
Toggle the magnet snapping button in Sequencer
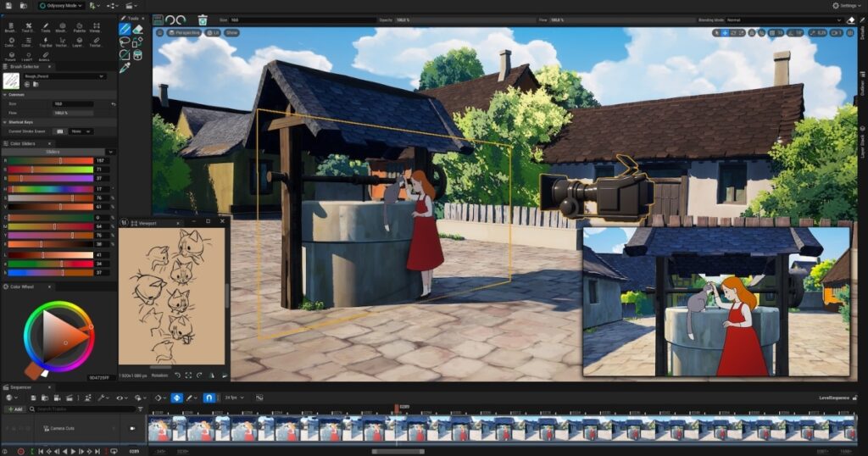coord(209,398)
